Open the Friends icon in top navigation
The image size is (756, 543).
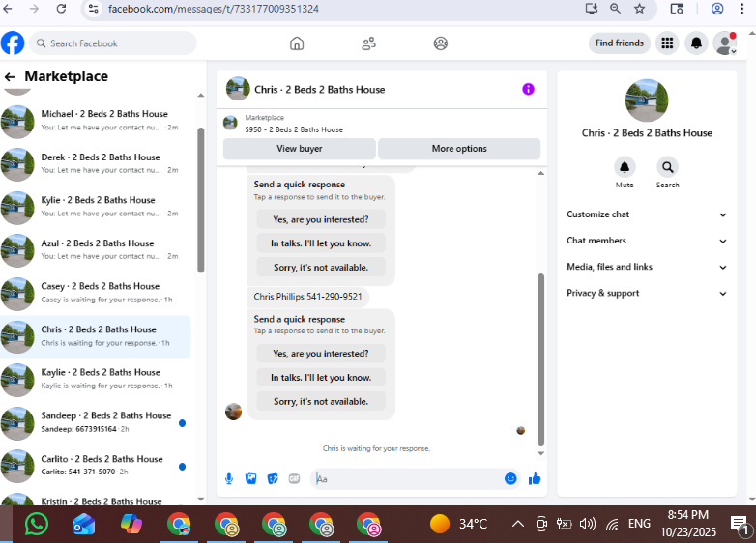tap(369, 43)
